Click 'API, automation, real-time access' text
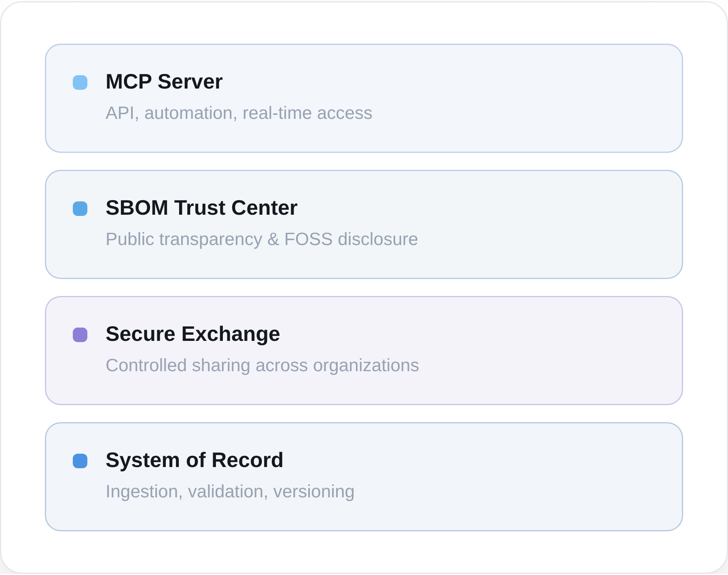728x575 pixels. [239, 113]
